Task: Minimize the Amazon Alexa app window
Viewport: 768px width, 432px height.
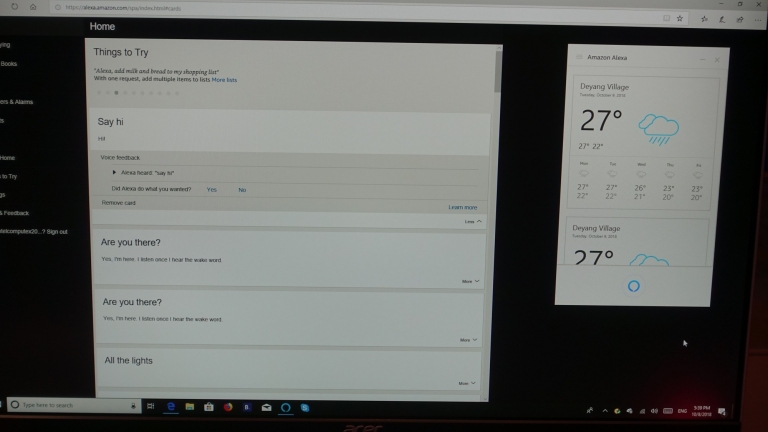Action: (702, 59)
